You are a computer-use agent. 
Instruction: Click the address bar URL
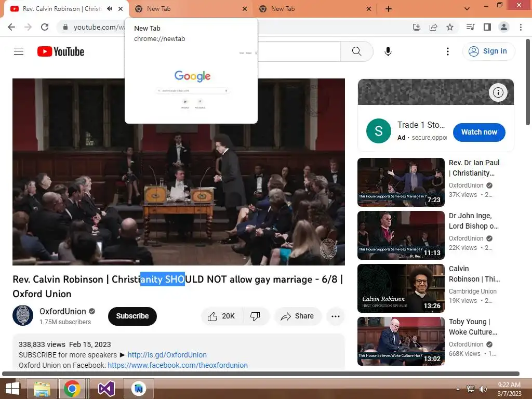pos(99,27)
